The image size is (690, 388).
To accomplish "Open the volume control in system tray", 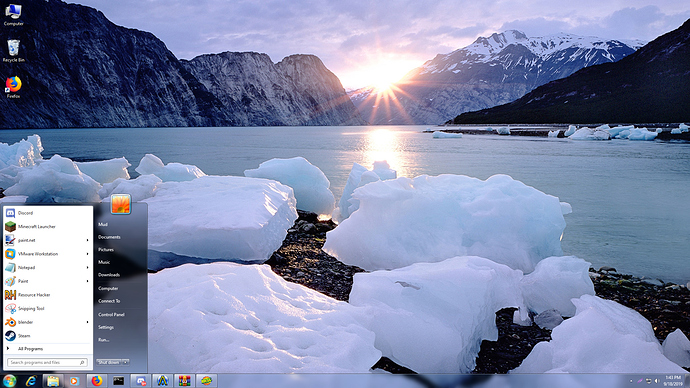I will (657, 381).
